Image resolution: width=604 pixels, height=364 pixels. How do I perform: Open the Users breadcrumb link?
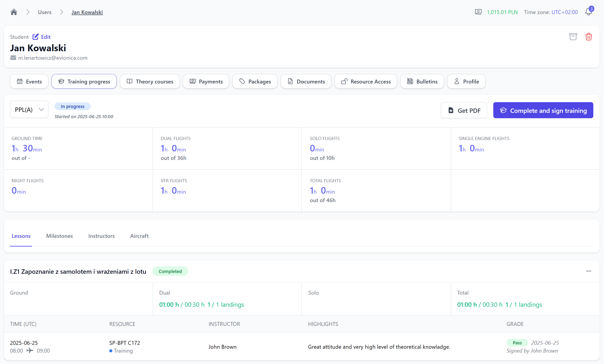[x=45, y=12]
